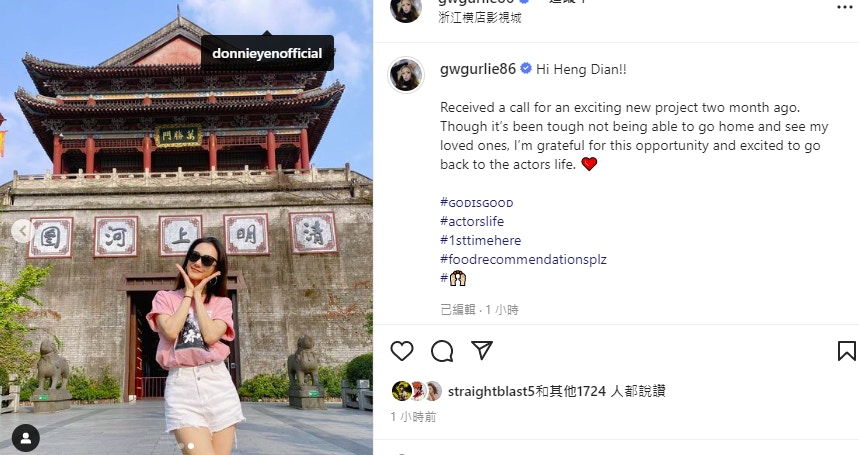This screenshot has height=455, width=859.
Task: Open 浙江橫店影視城 location link
Action: [480, 18]
